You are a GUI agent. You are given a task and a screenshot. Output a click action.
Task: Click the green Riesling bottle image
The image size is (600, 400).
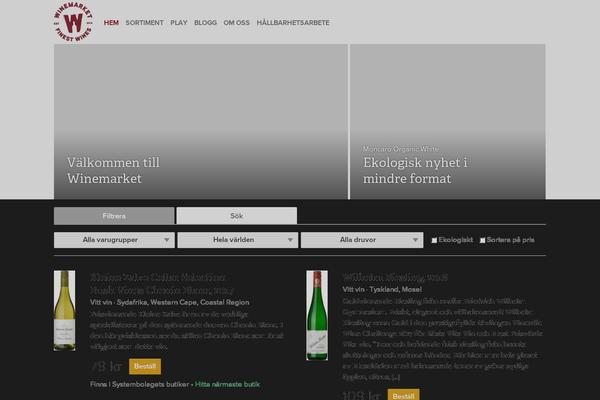tap(317, 315)
